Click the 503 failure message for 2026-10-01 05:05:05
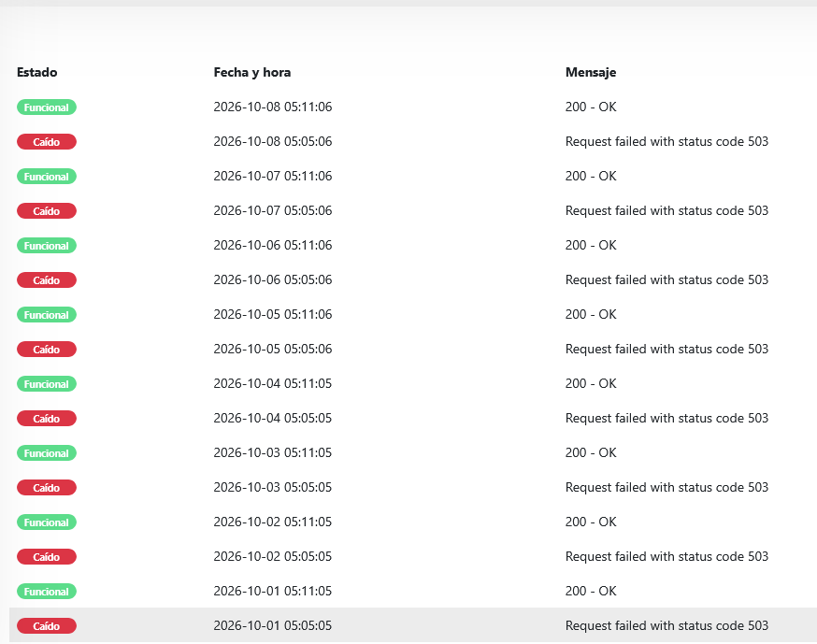817x644 pixels. pos(666,625)
